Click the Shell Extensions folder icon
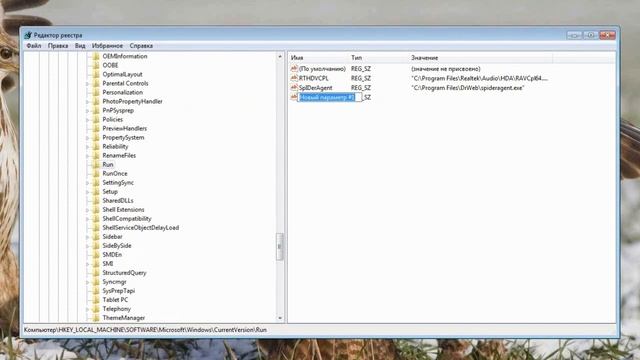The width and height of the screenshot is (640, 360). pyautogui.click(x=96, y=209)
